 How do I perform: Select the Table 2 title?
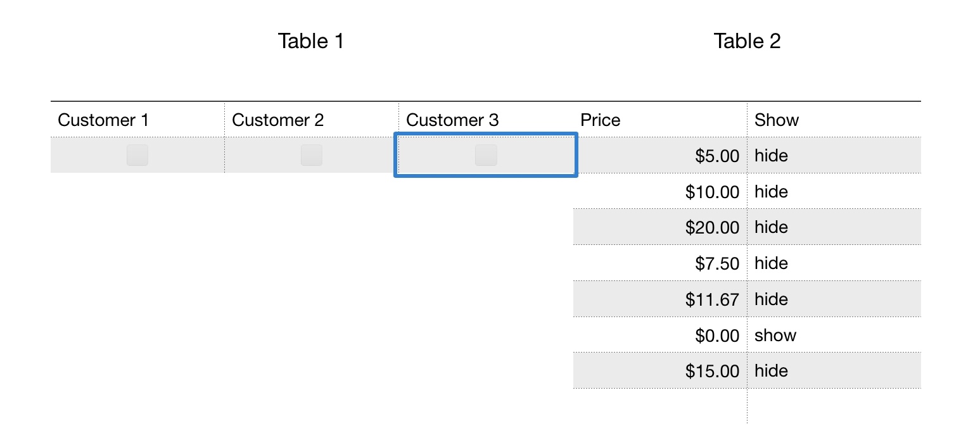point(747,41)
